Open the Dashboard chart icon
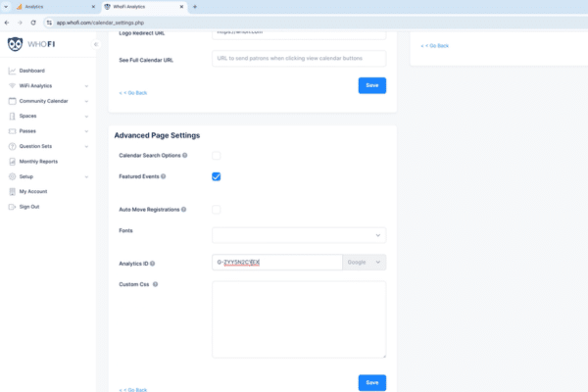The image size is (588, 392). click(12, 71)
